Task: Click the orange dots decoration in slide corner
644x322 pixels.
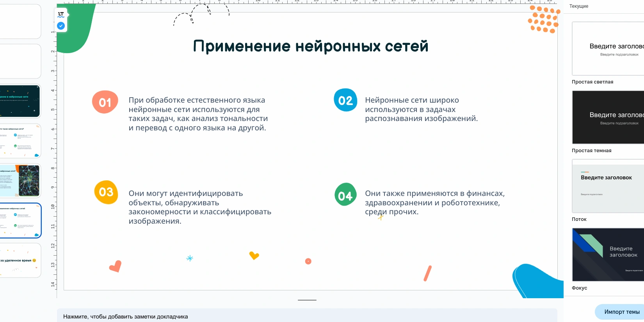Action: (x=544, y=19)
